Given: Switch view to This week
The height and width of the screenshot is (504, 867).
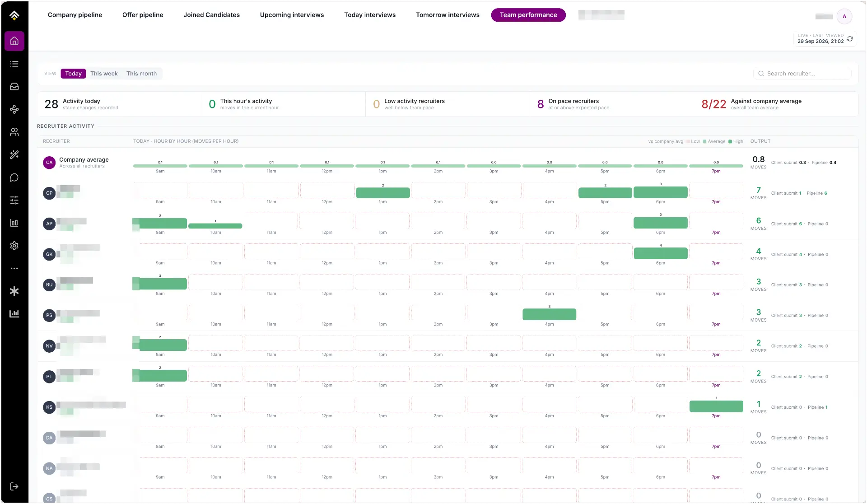Looking at the screenshot, I should pyautogui.click(x=104, y=74).
